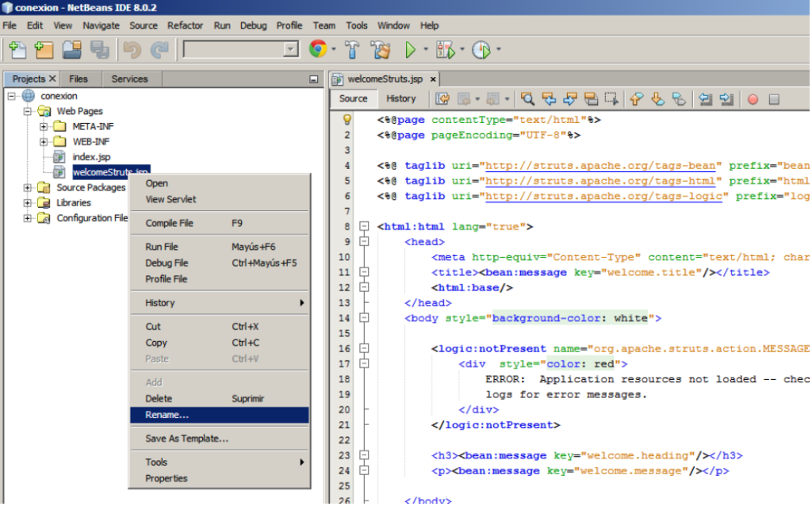Click Shift Line Right icon
This screenshot has width=812, height=506.
tap(726, 99)
